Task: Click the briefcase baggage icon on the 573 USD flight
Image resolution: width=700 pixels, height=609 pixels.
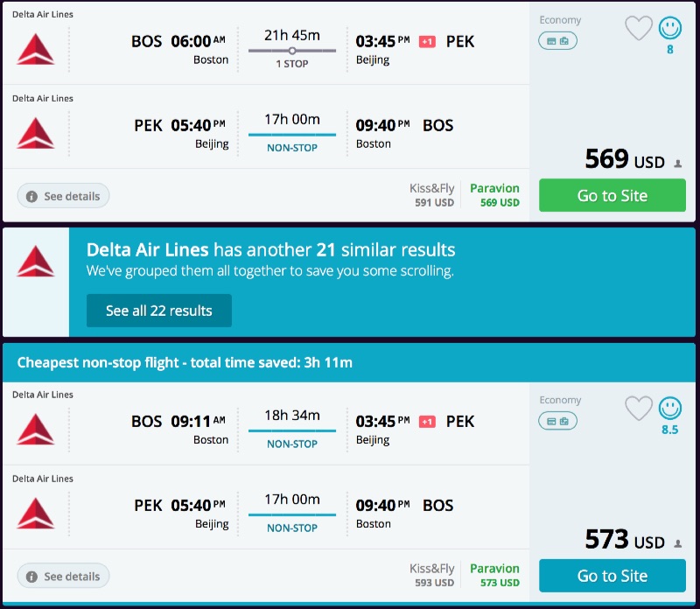Action: click(565, 420)
